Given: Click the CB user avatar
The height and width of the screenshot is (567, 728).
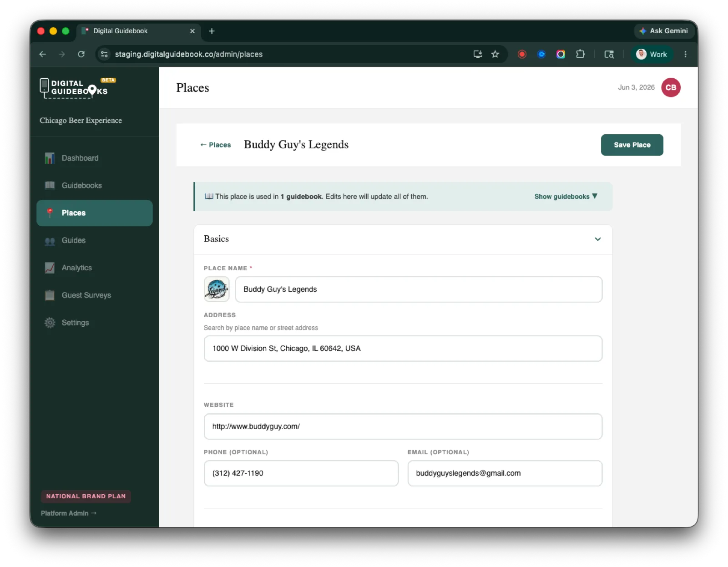Looking at the screenshot, I should [x=671, y=87].
